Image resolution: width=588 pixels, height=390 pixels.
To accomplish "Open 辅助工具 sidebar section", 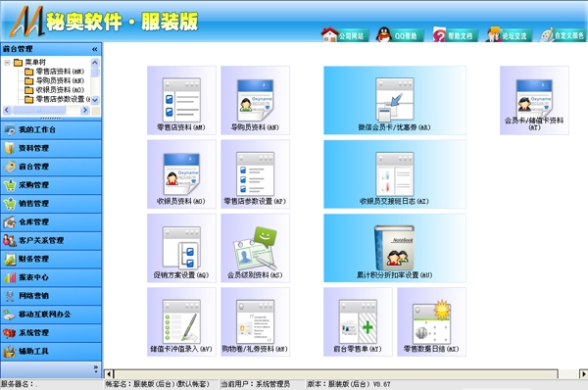I will 51,352.
